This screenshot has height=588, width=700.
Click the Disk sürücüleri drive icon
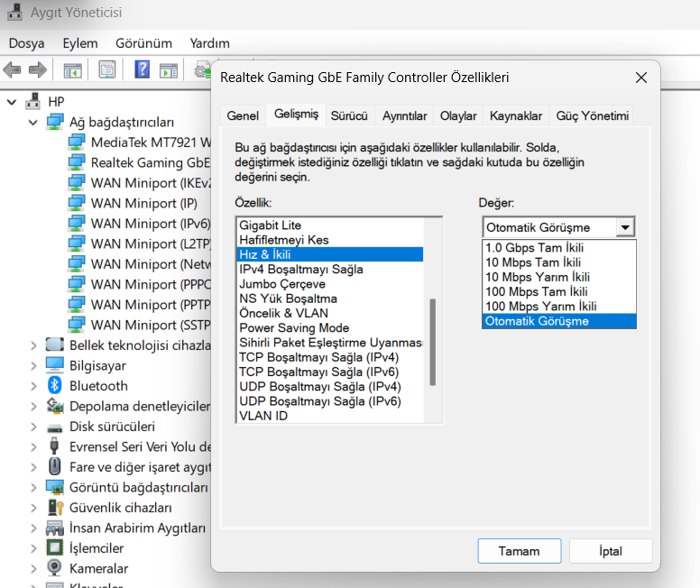pyautogui.click(x=55, y=427)
